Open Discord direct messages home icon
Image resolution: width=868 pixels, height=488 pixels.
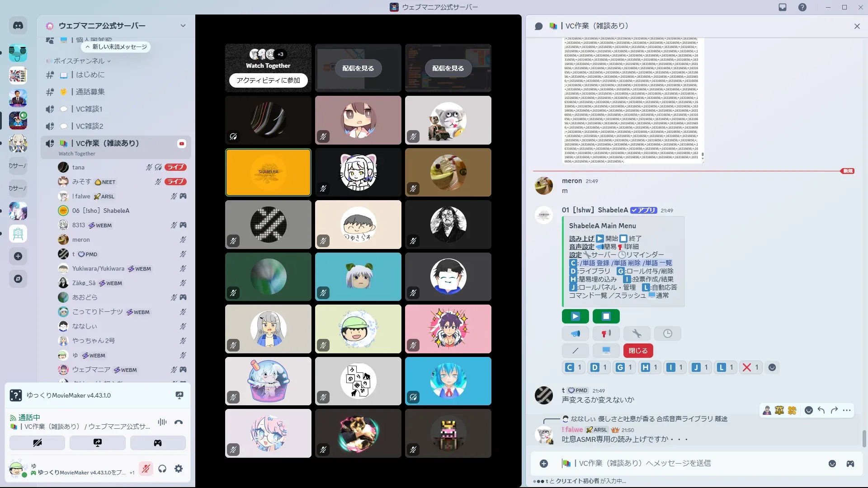click(x=18, y=26)
